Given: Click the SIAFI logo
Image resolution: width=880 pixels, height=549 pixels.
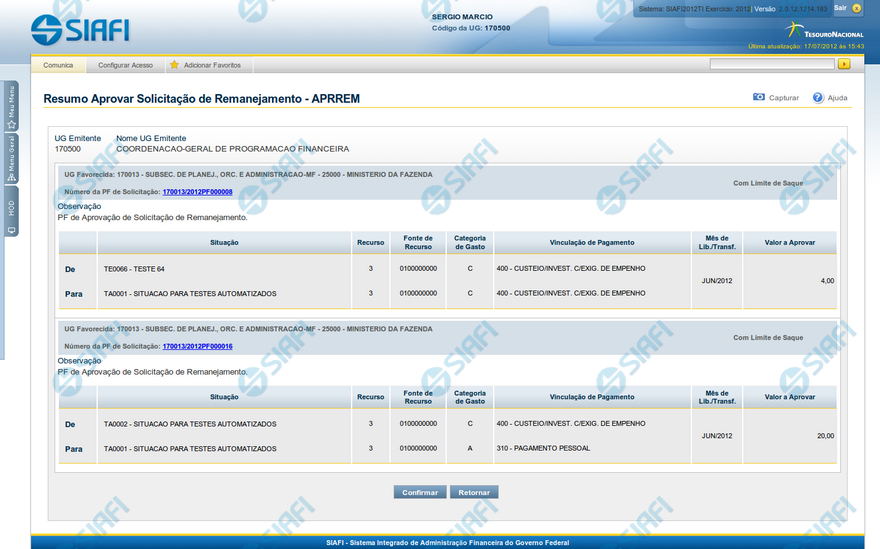Looking at the screenshot, I should pos(80,29).
